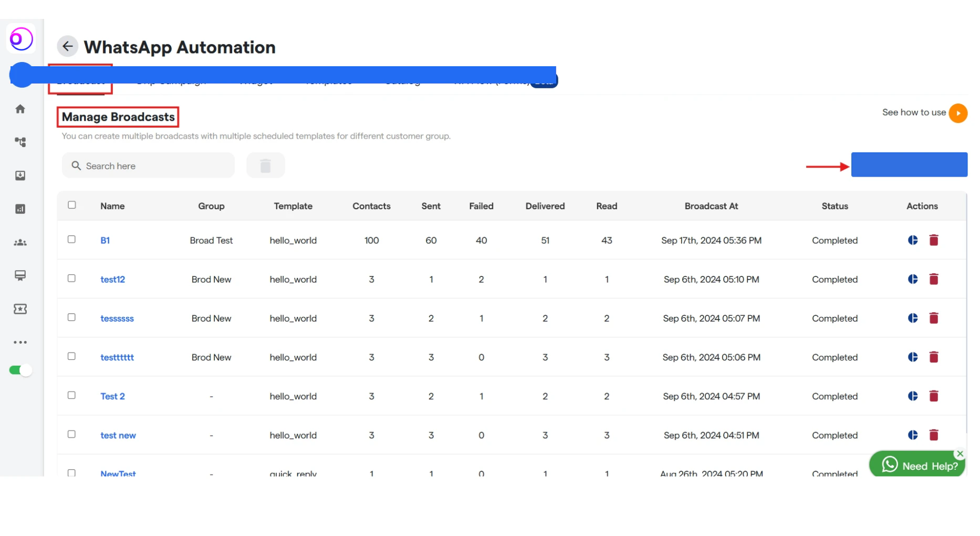Click the See how to use link
Image resolution: width=980 pixels, height=536 pixels.
(x=914, y=112)
